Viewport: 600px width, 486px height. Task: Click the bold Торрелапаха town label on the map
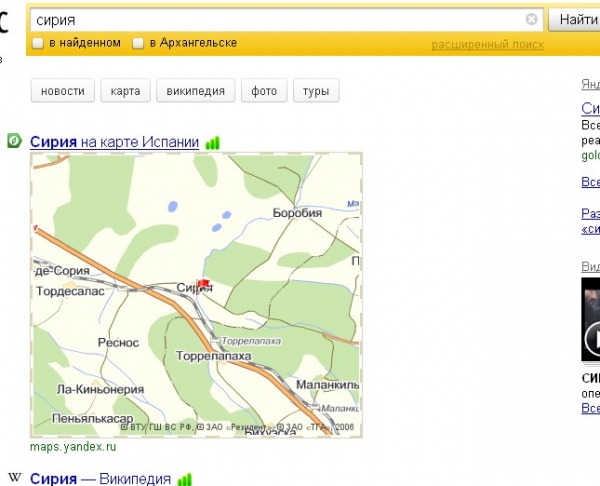pyautogui.click(x=214, y=356)
